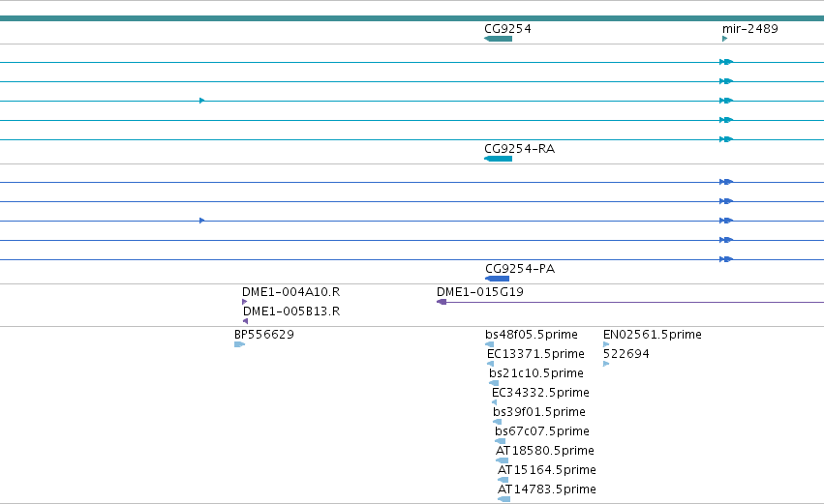Select the DME1-004A10.R label
Image resolution: width=824 pixels, height=504 pixels.
click(x=290, y=292)
